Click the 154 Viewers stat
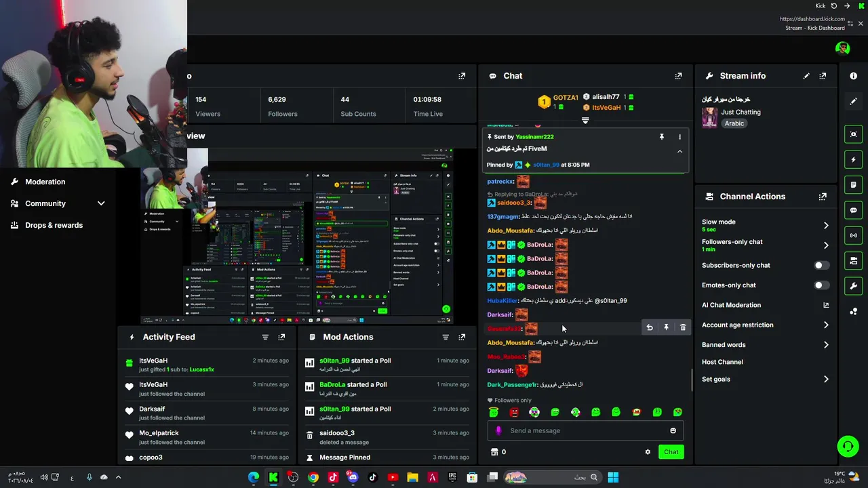 [x=208, y=106]
